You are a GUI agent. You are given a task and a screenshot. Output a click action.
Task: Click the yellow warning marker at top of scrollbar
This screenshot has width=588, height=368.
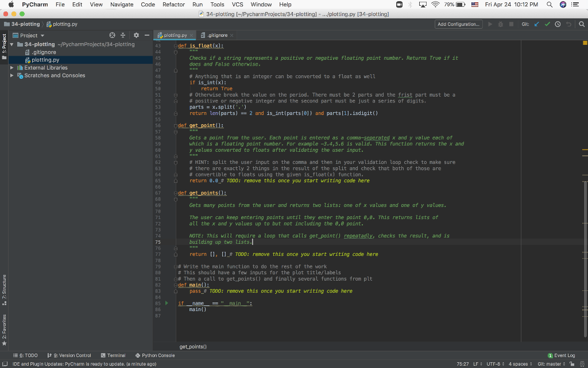tap(585, 43)
